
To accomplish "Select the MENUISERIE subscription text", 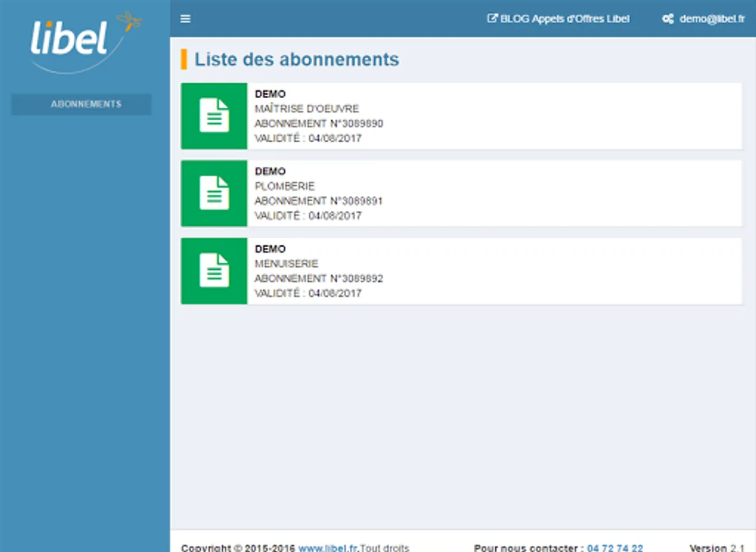I will point(287,264).
